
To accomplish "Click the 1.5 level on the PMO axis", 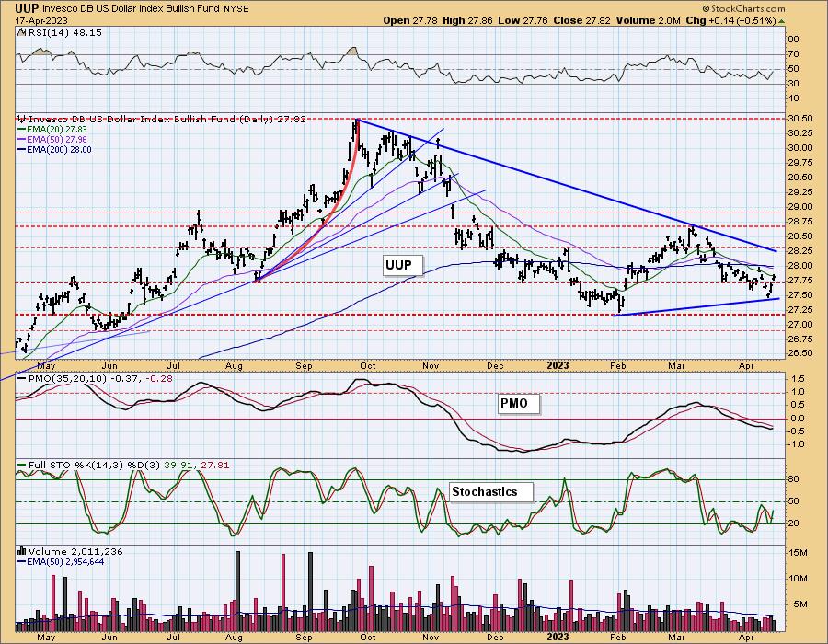I will coord(798,379).
